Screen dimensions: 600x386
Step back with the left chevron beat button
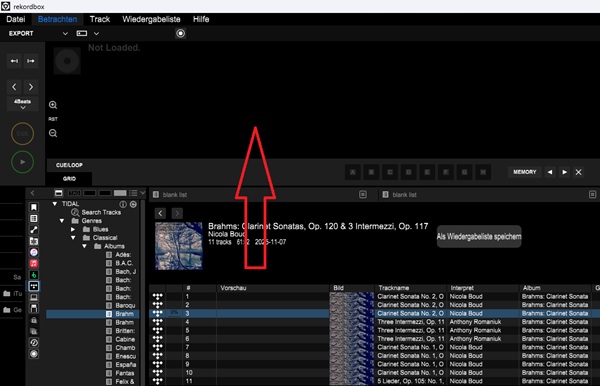(x=15, y=87)
